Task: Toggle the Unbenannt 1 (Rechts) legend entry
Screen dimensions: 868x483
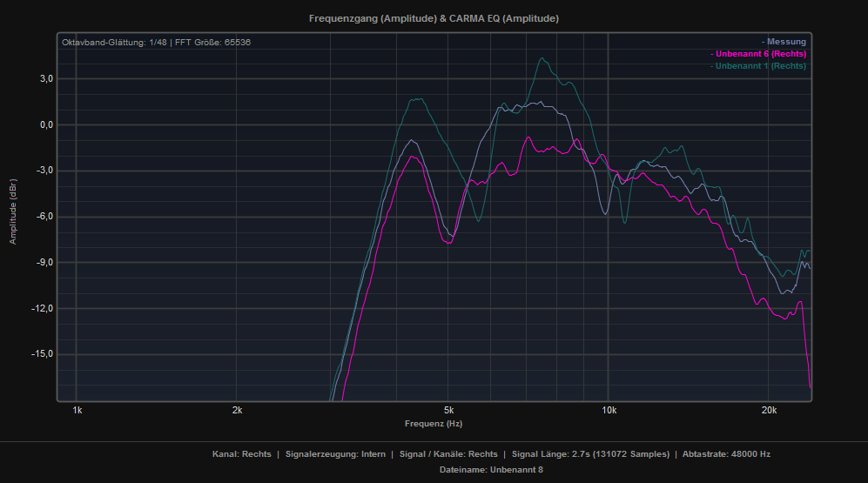Action: coord(758,66)
